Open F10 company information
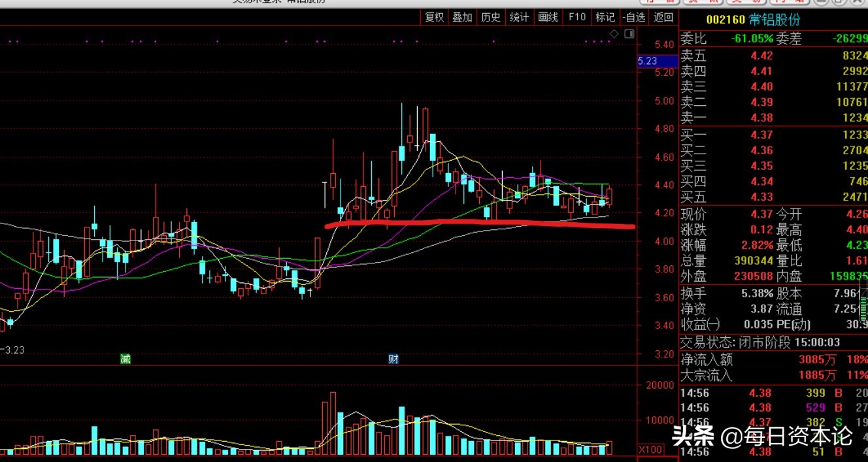 pyautogui.click(x=577, y=18)
